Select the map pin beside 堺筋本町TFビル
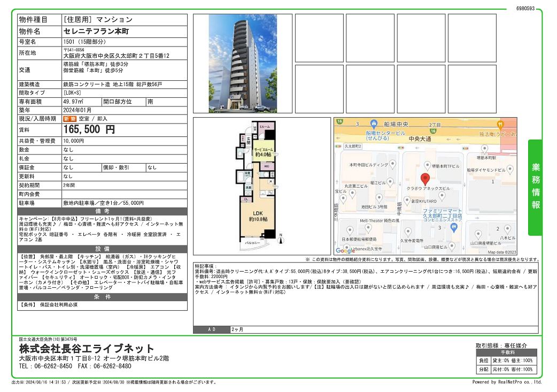 click(x=427, y=166)
